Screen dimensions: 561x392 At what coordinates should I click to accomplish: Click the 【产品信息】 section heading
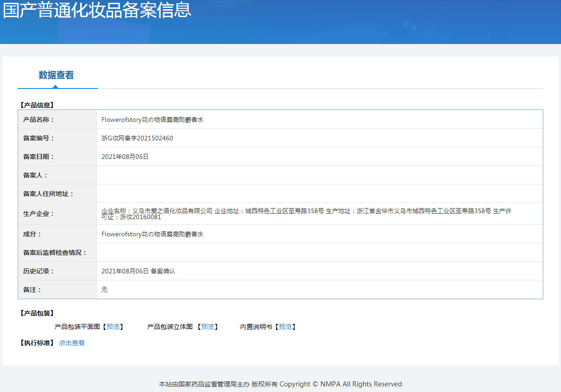click(x=37, y=105)
